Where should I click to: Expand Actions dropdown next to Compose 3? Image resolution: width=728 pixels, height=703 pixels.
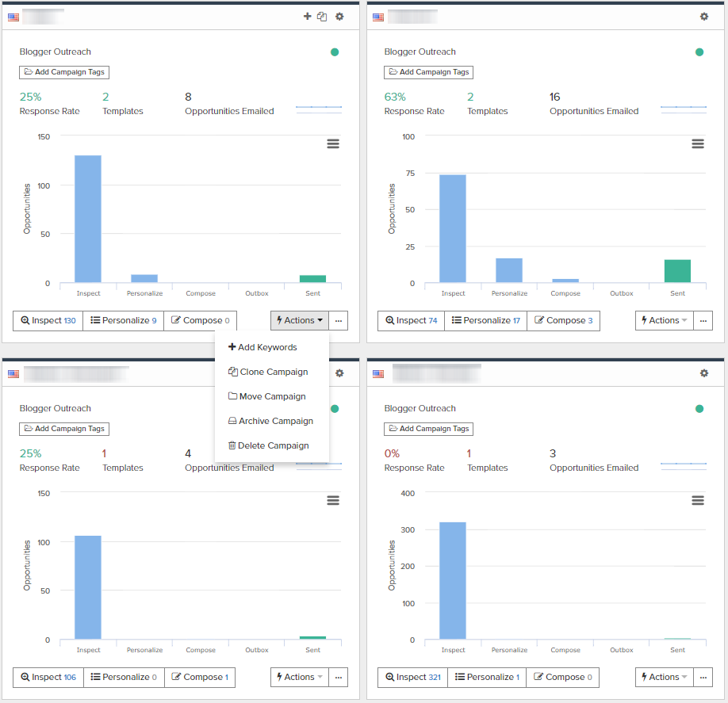(664, 321)
